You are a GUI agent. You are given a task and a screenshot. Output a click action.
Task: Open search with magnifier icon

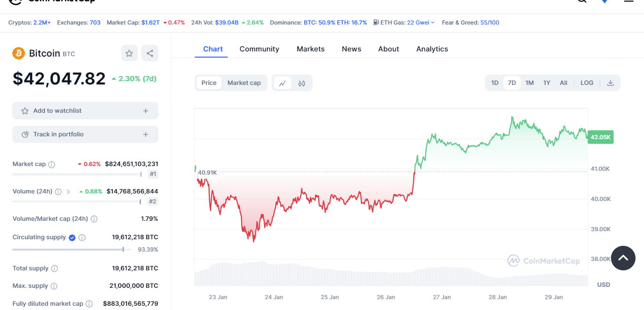coord(582,1)
